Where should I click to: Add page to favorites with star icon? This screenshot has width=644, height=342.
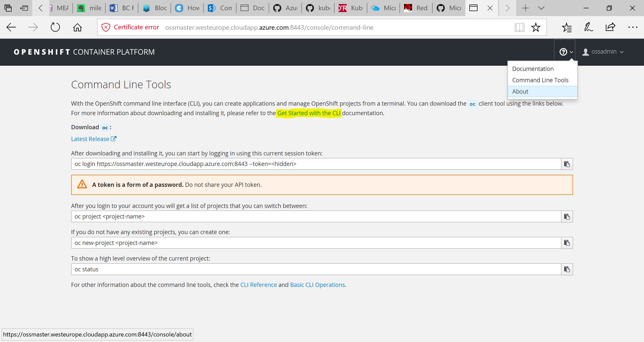click(536, 27)
